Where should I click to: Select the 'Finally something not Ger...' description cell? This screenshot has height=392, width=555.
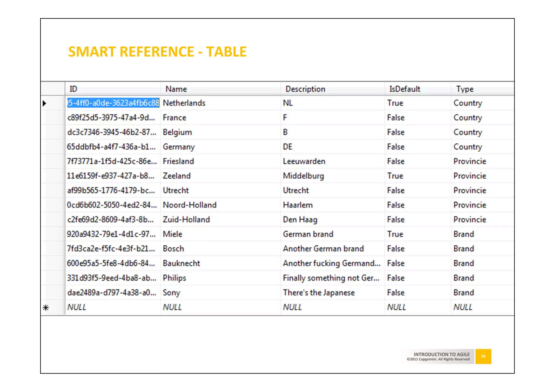pos(333,278)
